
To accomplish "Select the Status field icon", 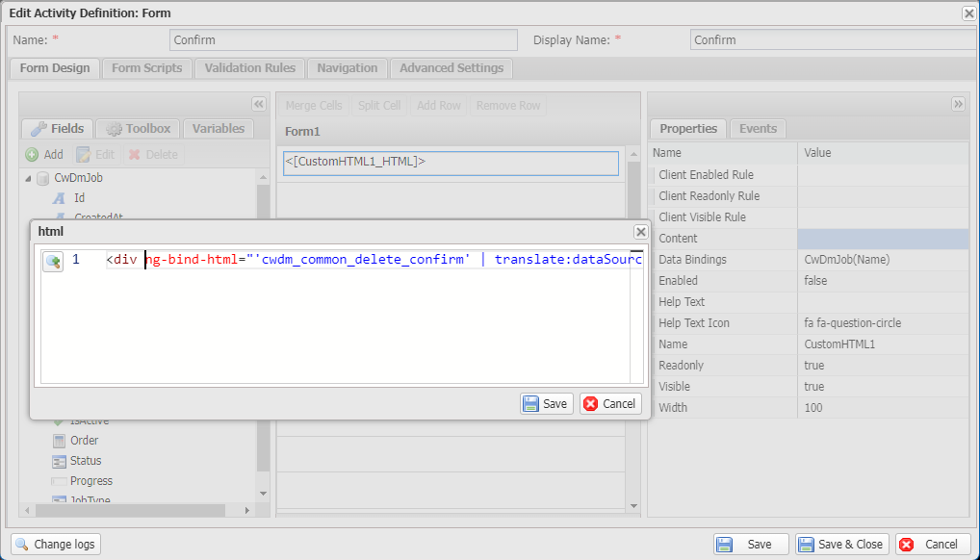I will click(x=60, y=461).
